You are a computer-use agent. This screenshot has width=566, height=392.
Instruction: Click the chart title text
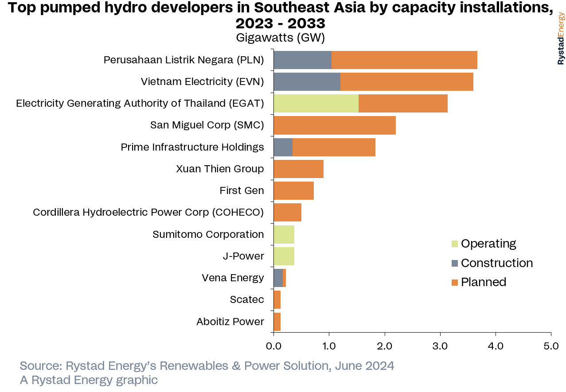click(281, 15)
